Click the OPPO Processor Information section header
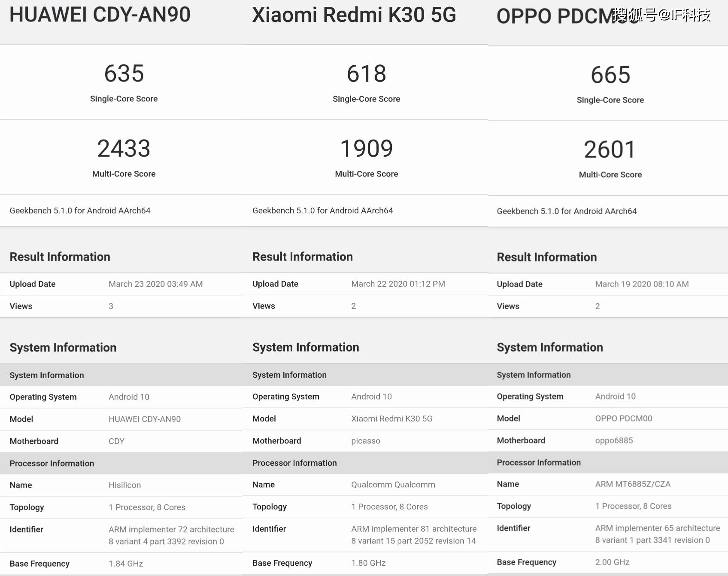The width and height of the screenshot is (728, 576). tap(538, 462)
